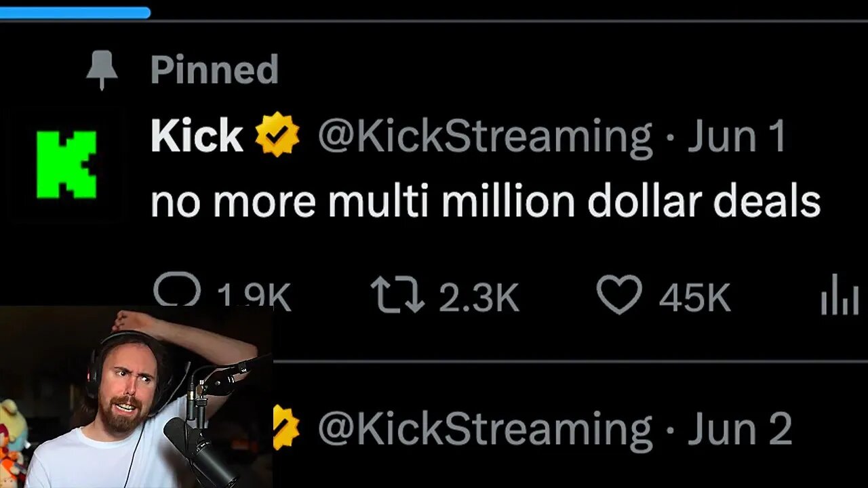Open the tweet analytics bar-chart icon
This screenshot has width=868, height=488.
tap(840, 298)
